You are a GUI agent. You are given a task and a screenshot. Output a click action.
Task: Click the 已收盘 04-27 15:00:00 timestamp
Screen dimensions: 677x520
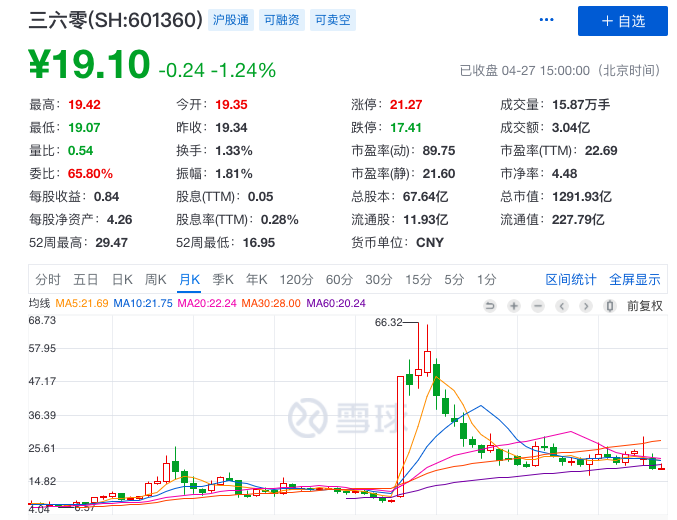click(x=560, y=70)
